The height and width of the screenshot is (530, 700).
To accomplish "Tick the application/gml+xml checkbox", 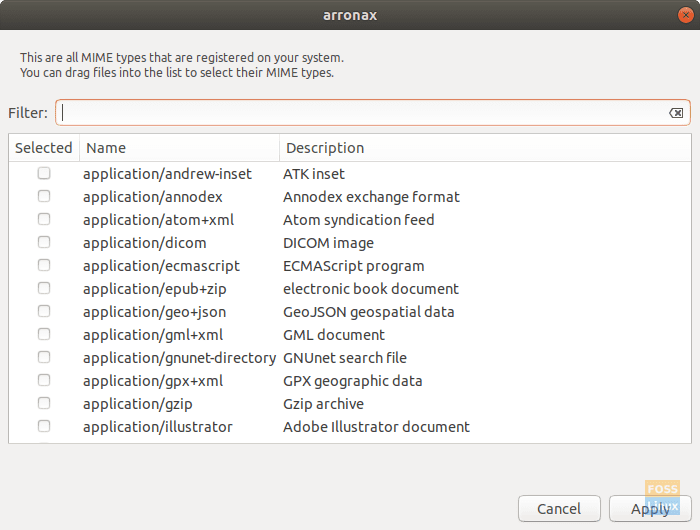I will (44, 335).
